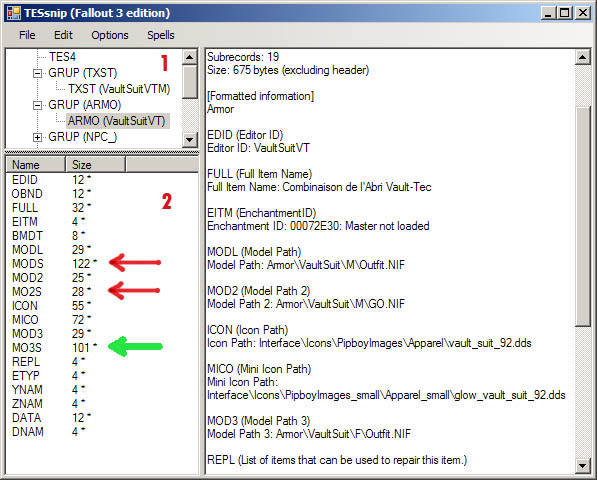
Task: Minimize the TESsnip window
Action: click(x=548, y=13)
